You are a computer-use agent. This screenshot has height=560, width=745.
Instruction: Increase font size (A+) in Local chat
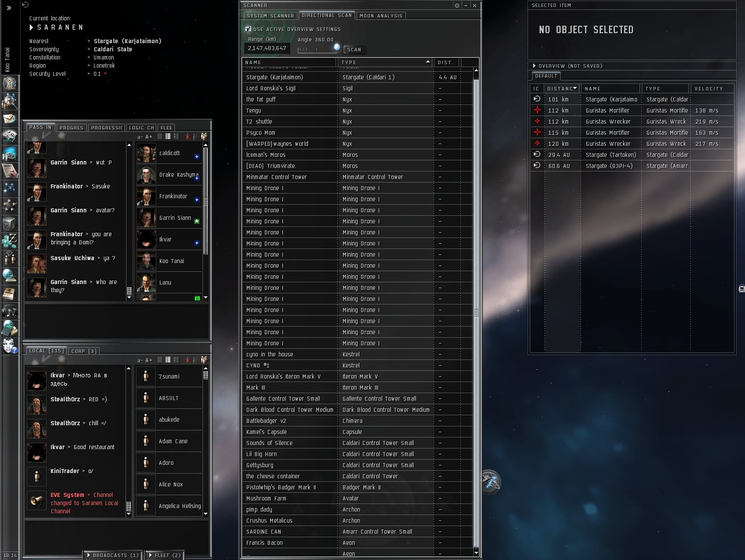[x=149, y=360]
